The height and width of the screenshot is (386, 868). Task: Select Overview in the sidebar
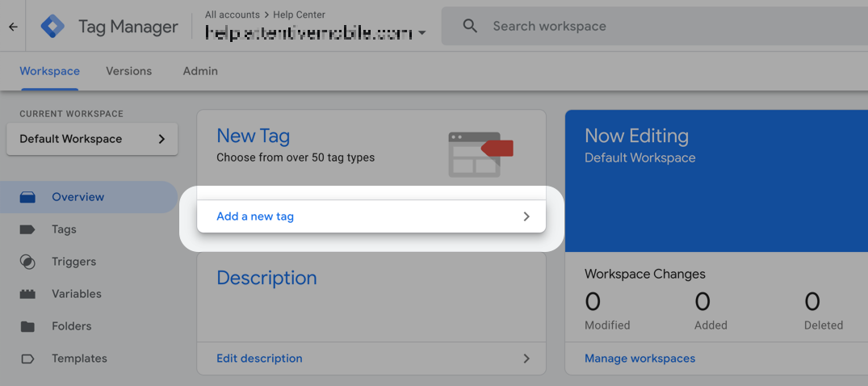click(89, 197)
